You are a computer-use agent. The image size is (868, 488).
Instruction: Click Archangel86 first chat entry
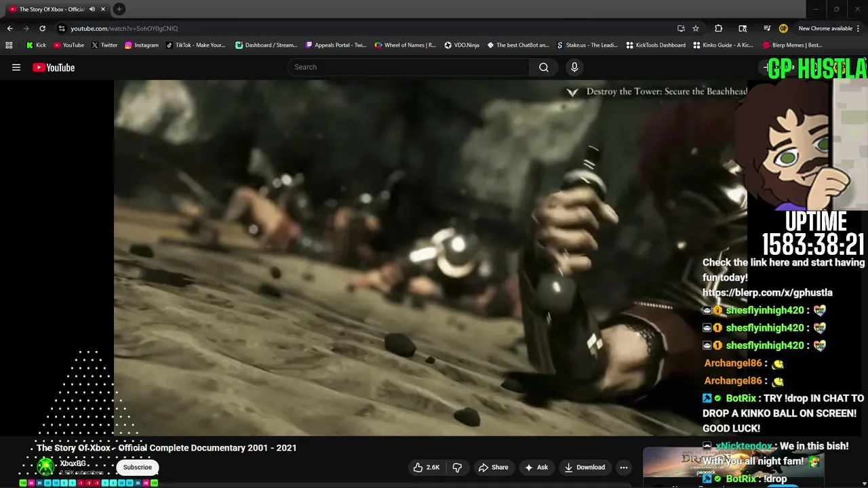coord(744,363)
